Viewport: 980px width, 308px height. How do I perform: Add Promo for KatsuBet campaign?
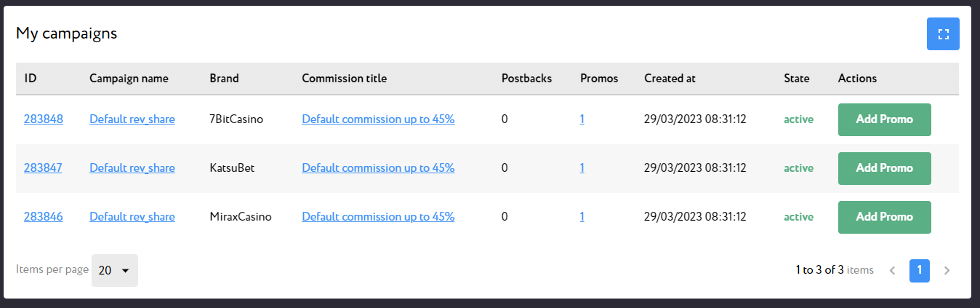(884, 168)
